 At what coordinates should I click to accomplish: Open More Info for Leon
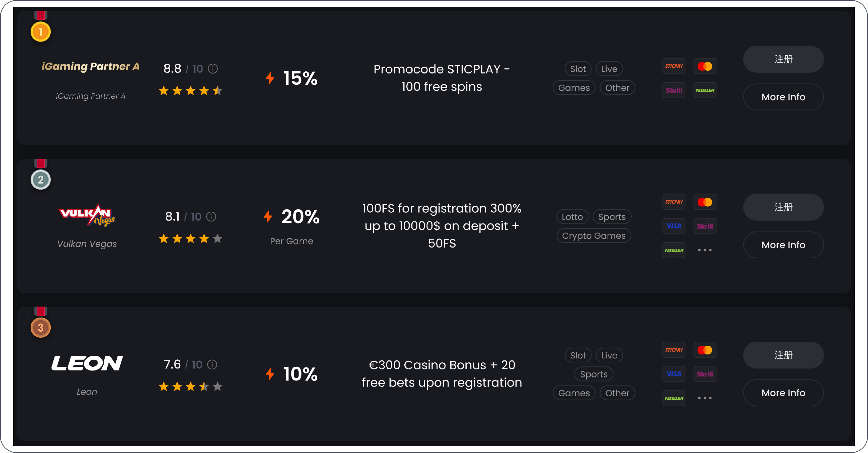784,393
